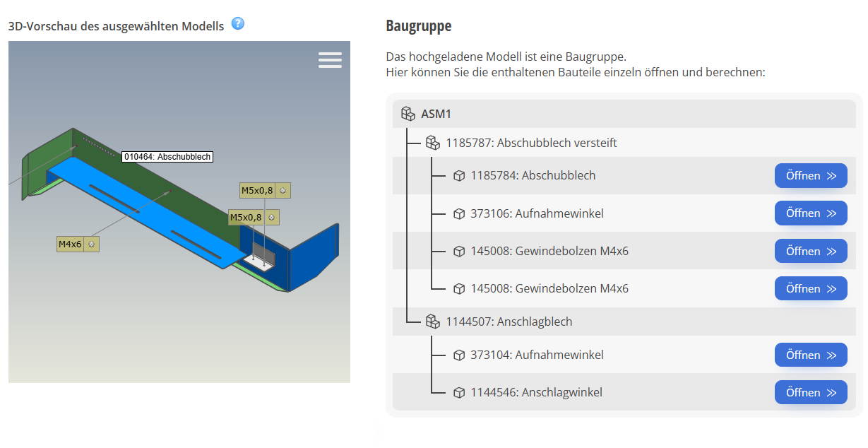Click the part icon for 1144546 Anschlagwinkel
868x448 pixels.
tap(459, 393)
